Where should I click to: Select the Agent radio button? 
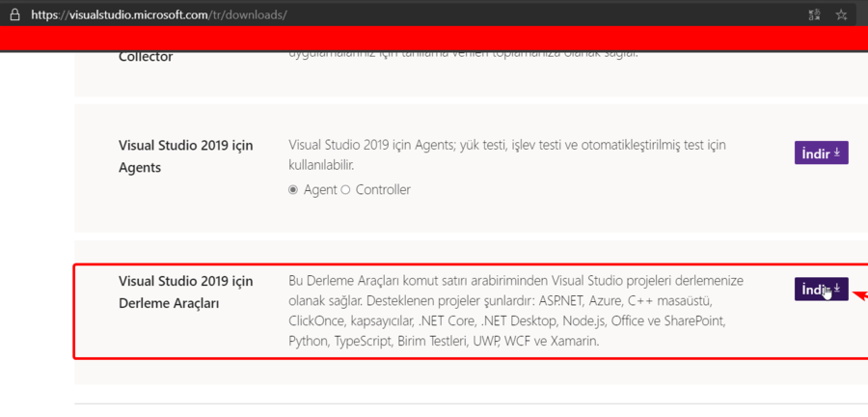pos(293,190)
